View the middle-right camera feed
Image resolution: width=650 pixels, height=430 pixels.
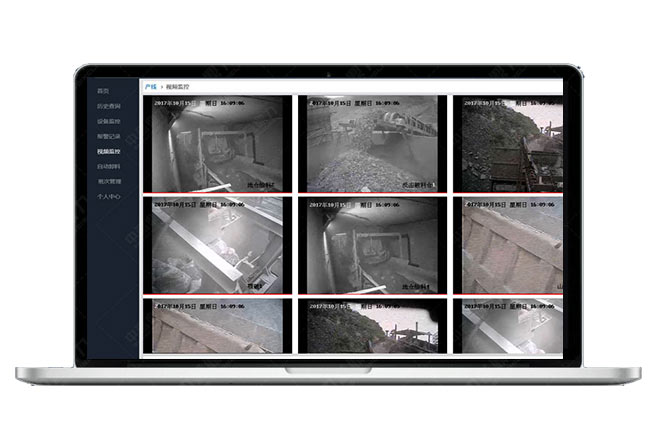coord(508,245)
